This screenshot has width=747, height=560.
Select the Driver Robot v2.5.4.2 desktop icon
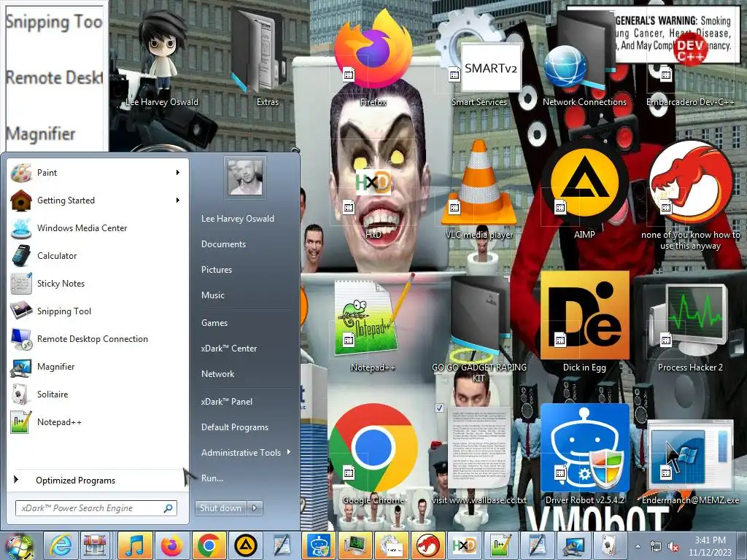(x=584, y=452)
